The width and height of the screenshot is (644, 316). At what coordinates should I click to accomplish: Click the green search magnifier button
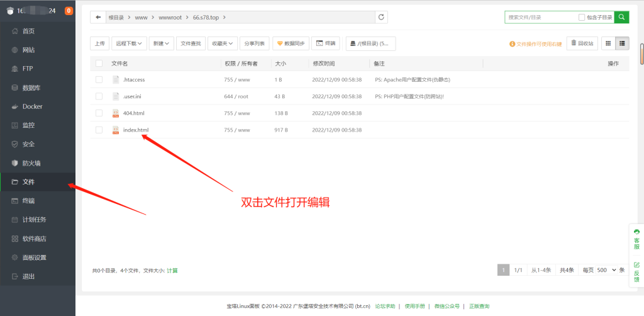point(621,17)
